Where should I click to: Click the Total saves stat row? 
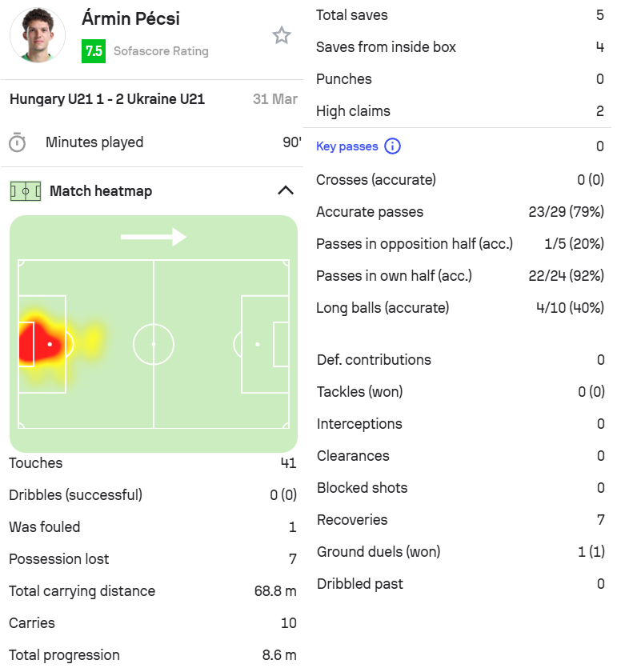[x=459, y=15]
